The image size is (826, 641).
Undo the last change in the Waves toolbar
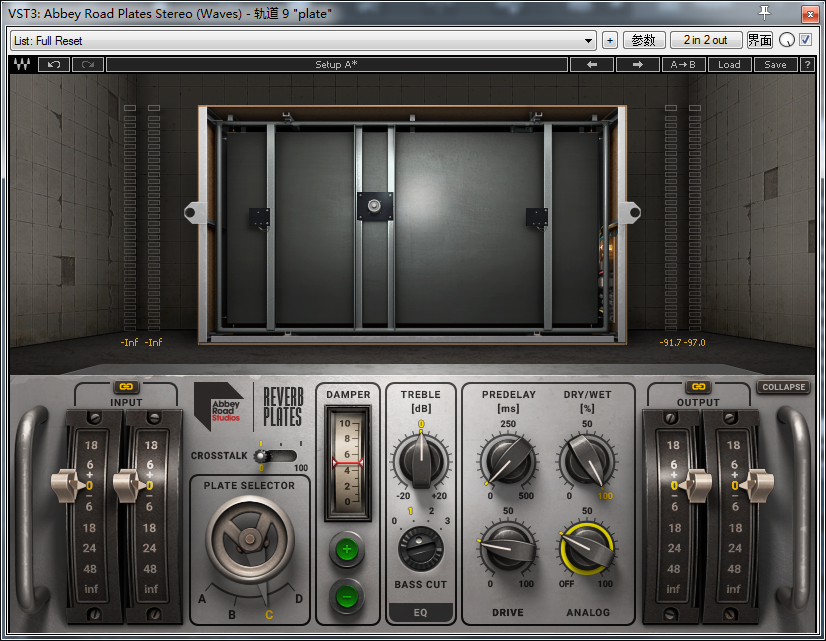click(x=54, y=64)
